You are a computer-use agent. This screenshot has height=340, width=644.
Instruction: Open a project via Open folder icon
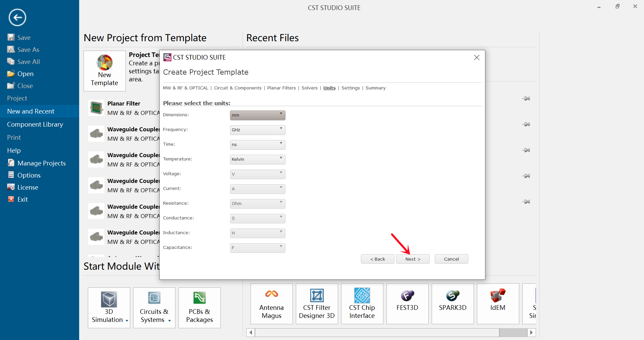(x=11, y=73)
